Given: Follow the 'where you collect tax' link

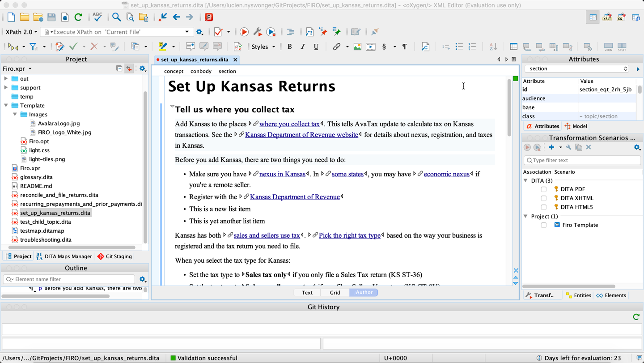Looking at the screenshot, I should 289,124.
